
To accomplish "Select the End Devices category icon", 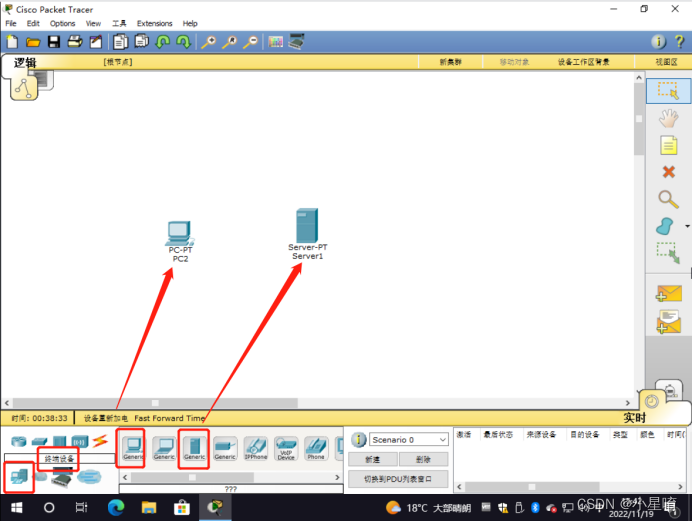I will pos(19,476).
